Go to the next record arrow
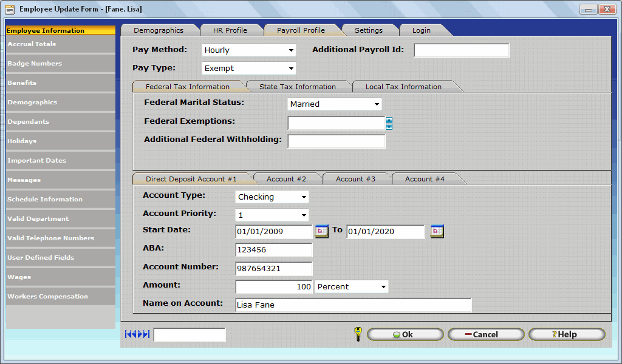 (x=140, y=334)
